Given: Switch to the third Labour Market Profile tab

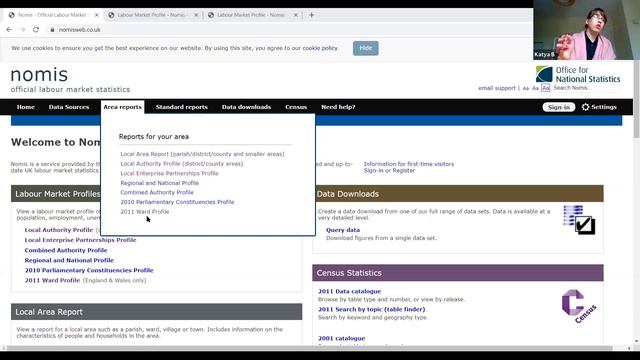Looking at the screenshot, I should coord(250,15).
